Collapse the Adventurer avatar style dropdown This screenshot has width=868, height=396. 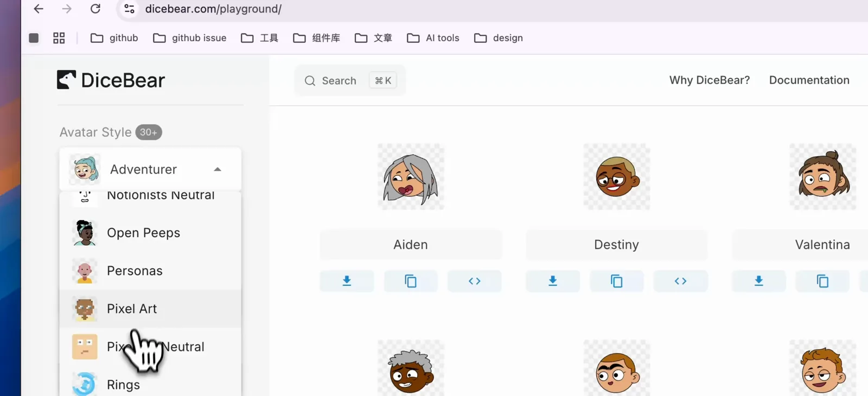(150, 169)
